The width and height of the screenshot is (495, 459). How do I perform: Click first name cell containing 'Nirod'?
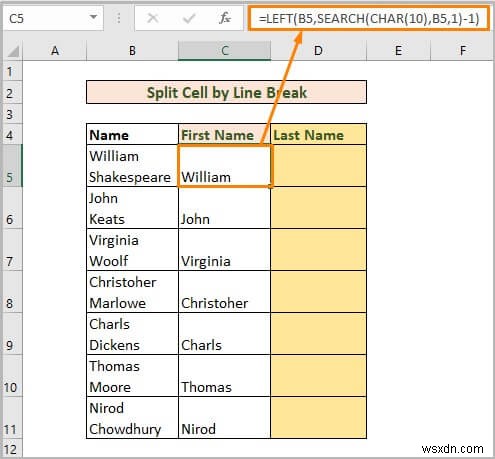coord(224,418)
